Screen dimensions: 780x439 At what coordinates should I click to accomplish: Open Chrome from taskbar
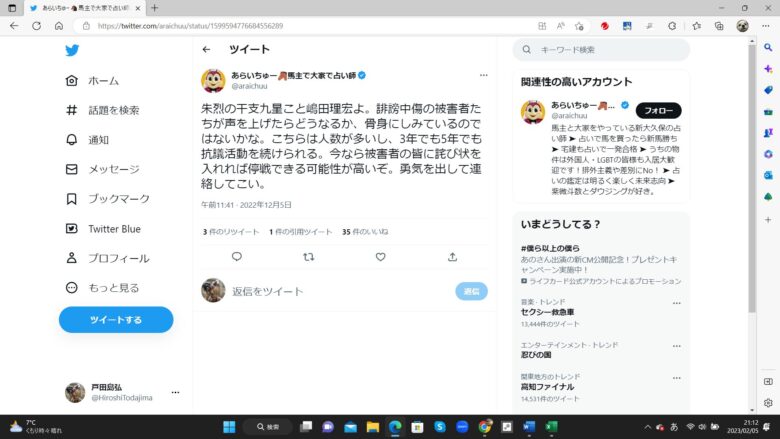point(485,427)
